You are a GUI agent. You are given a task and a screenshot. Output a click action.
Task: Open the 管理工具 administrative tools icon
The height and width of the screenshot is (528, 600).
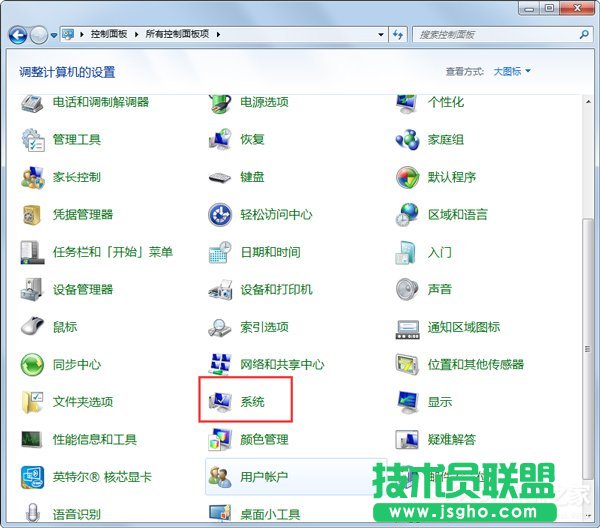point(33,140)
